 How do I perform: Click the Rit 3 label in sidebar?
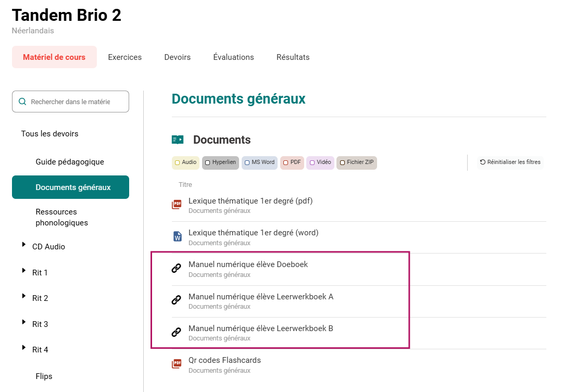40,324
